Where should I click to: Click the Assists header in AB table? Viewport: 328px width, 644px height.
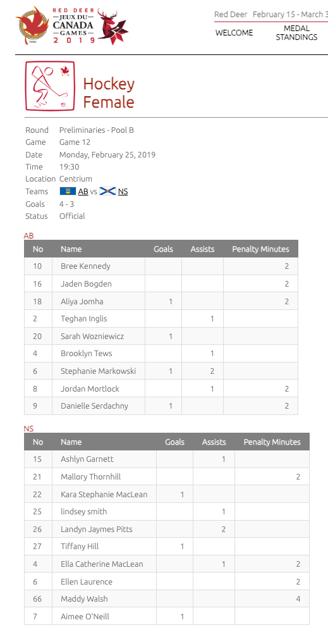pos(202,249)
